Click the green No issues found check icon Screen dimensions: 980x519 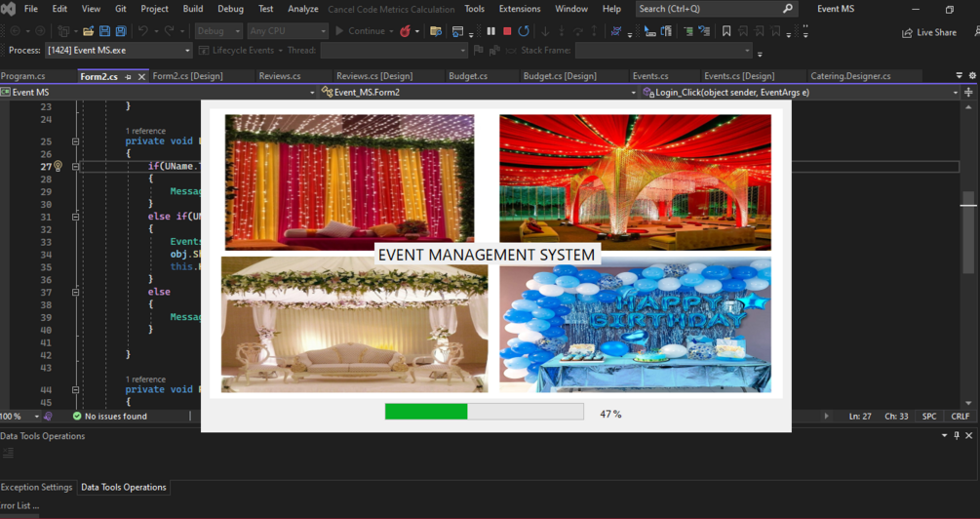[77, 416]
